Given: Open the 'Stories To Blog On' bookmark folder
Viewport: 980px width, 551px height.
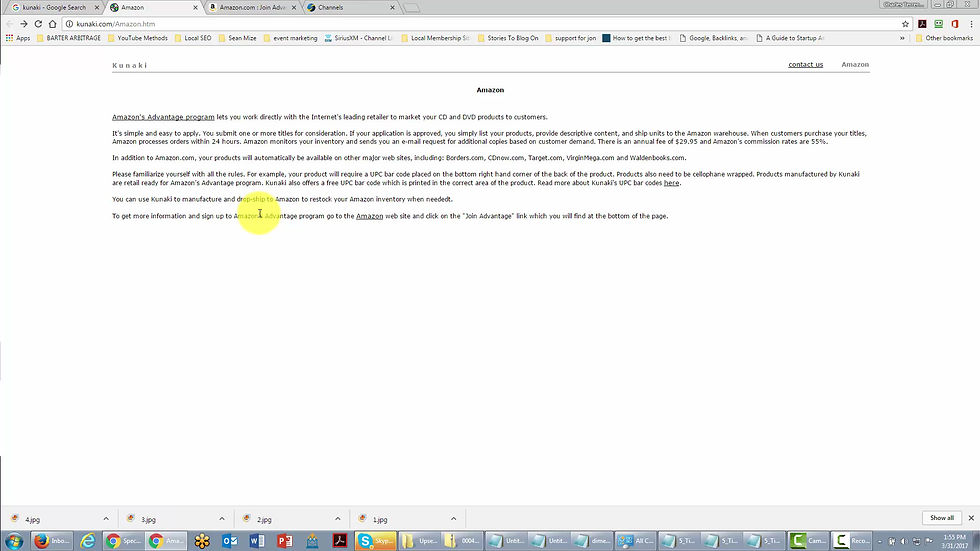Looking at the screenshot, I should click(x=508, y=38).
